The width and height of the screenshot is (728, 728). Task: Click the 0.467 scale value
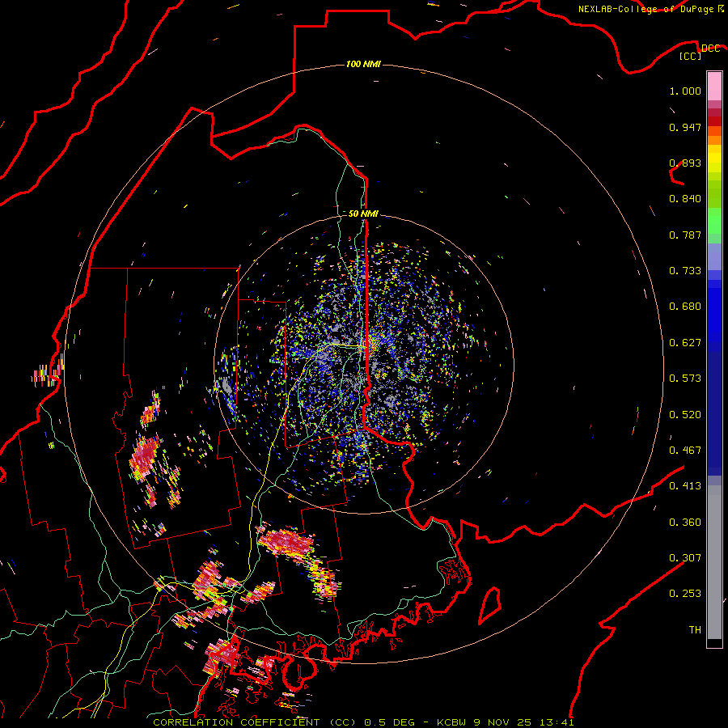click(x=685, y=451)
